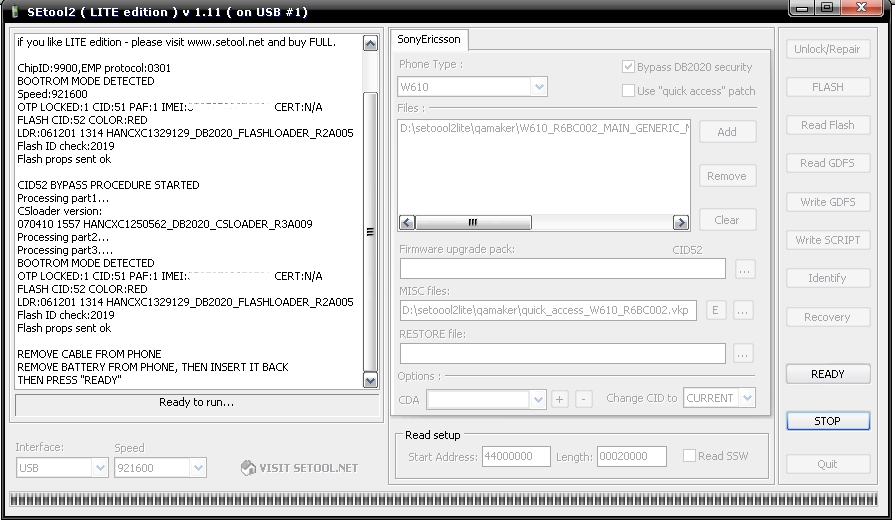
Task: Click the minus button next to CDA
Action: coord(583,399)
